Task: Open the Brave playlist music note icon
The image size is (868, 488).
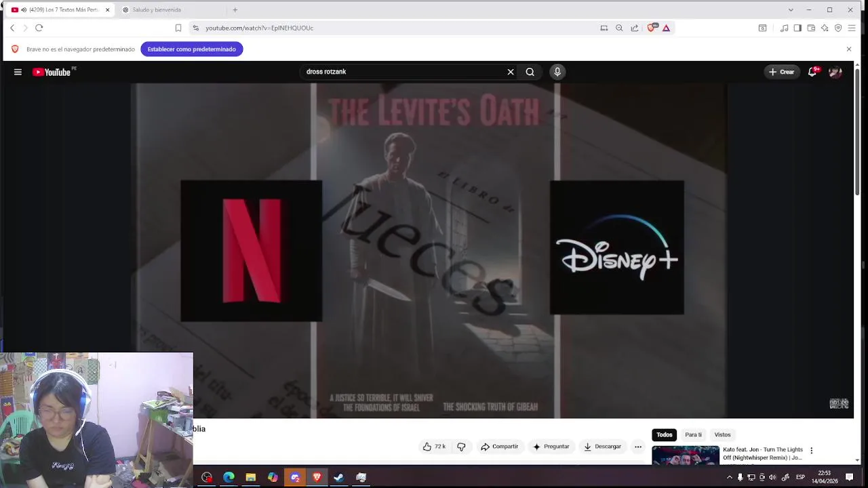Action: pyautogui.click(x=784, y=28)
